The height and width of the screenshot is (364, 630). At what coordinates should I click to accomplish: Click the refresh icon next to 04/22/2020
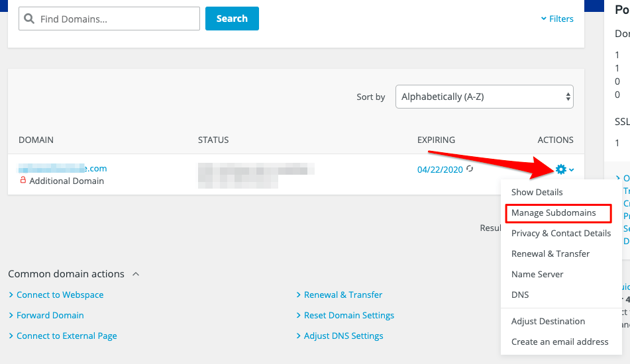click(470, 169)
